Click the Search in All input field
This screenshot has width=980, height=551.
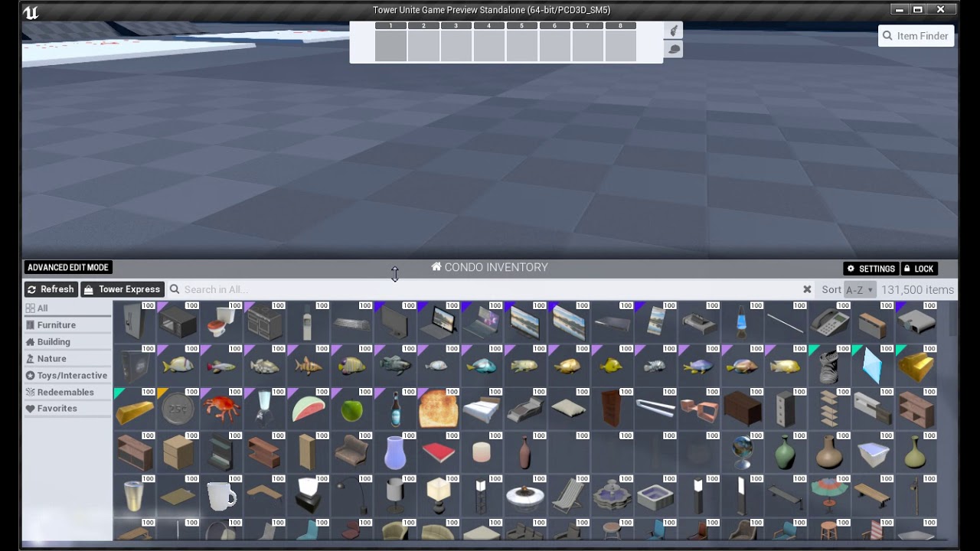click(x=490, y=289)
